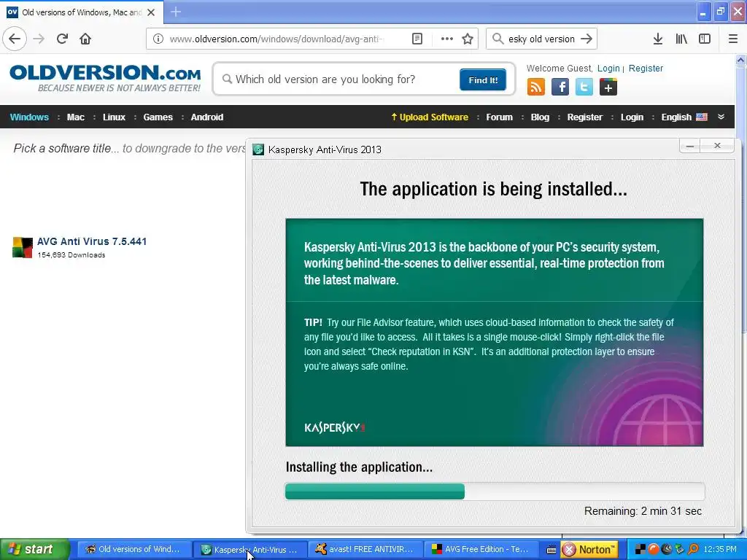The width and height of the screenshot is (747, 560).
Task: Click the Installing the application... label
Action: [359, 467]
